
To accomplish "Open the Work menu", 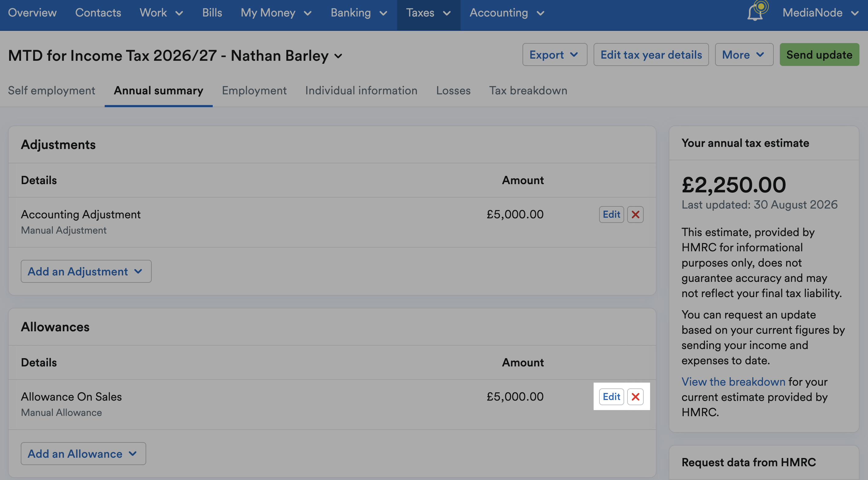I will click(x=161, y=13).
